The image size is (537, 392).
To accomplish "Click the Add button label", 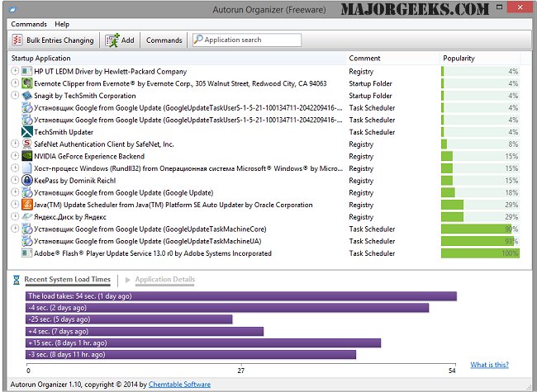I will tap(128, 40).
